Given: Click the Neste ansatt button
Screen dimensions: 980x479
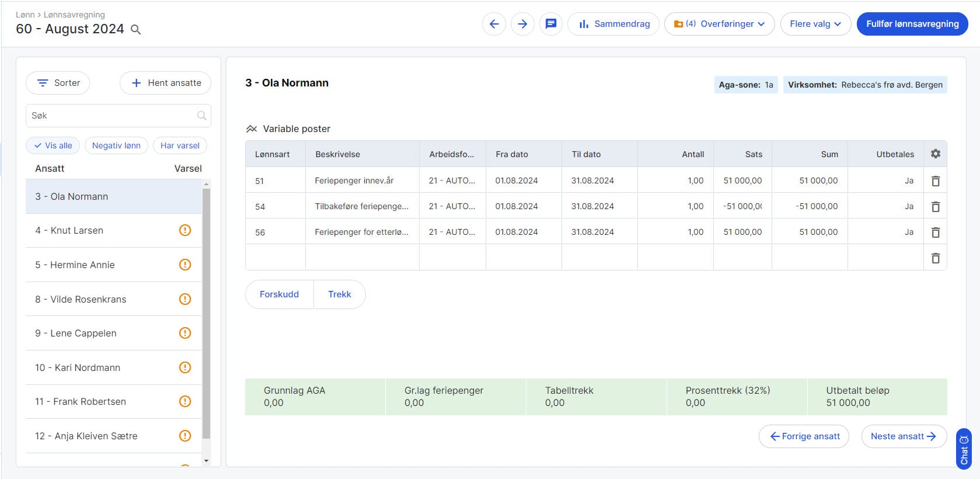Looking at the screenshot, I should (903, 436).
